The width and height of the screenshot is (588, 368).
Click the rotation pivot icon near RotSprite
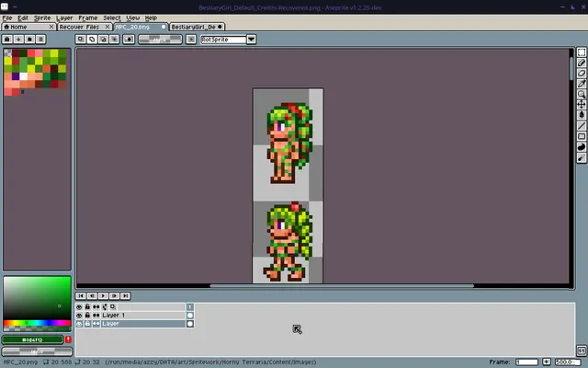point(191,39)
